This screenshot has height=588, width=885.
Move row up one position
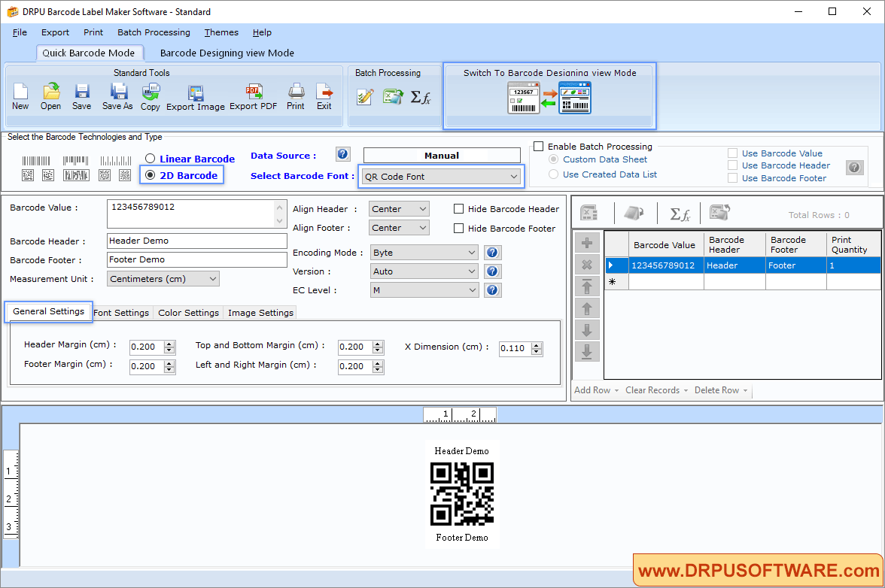pos(587,308)
